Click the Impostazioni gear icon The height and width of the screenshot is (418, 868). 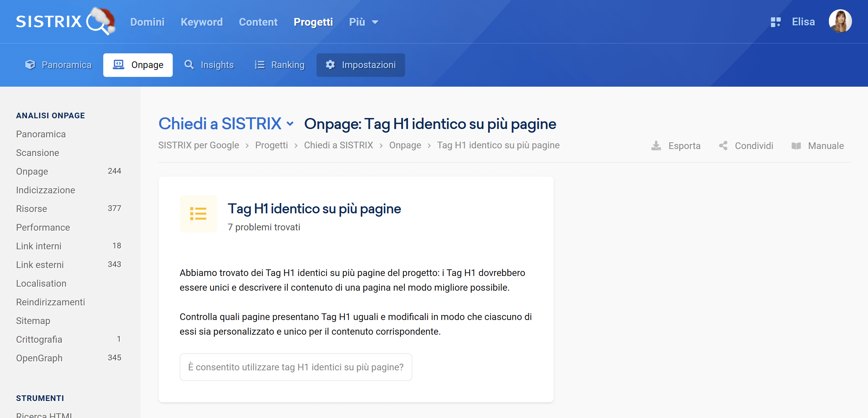[x=330, y=65]
